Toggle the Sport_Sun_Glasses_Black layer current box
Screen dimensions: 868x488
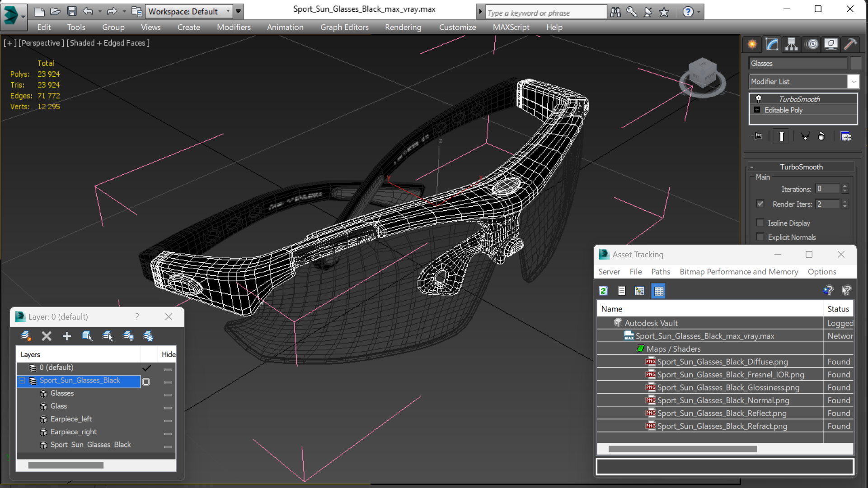(x=146, y=381)
